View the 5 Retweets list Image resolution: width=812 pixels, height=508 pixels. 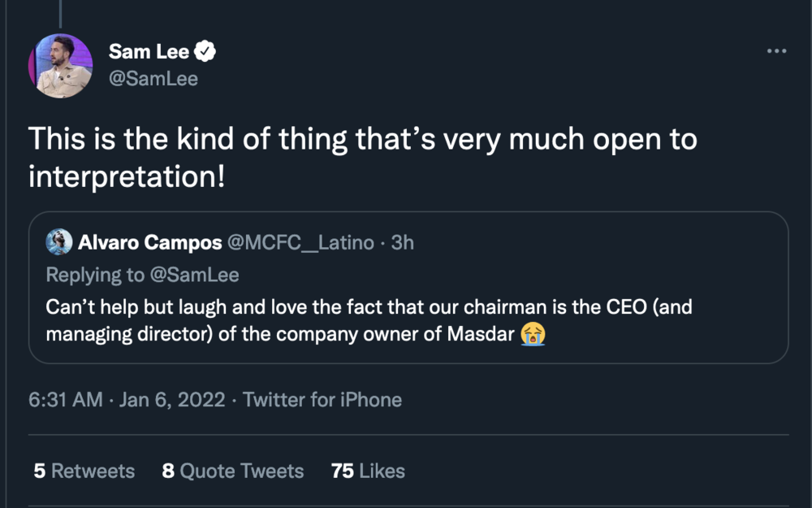pos(84,471)
